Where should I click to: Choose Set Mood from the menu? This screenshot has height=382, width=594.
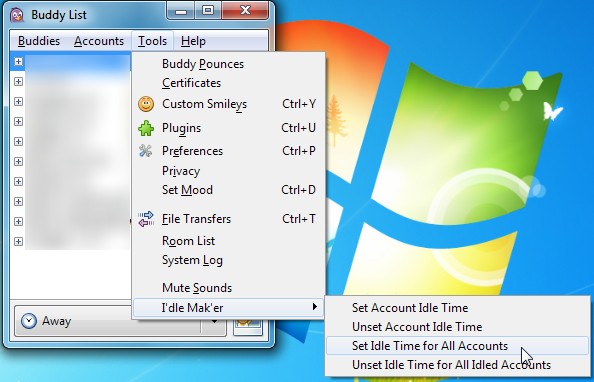(x=228, y=190)
